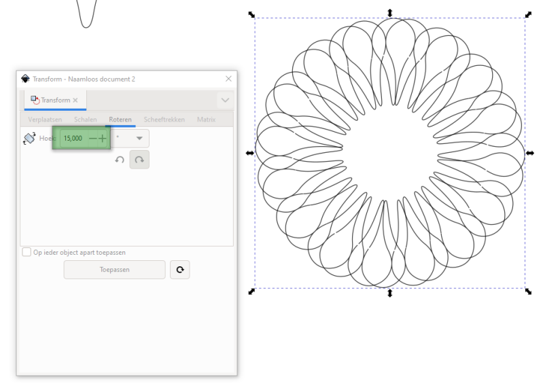This screenshot has width=543, height=392.
Task: Click the minus stepper of the Hoek field
Action: click(x=93, y=139)
